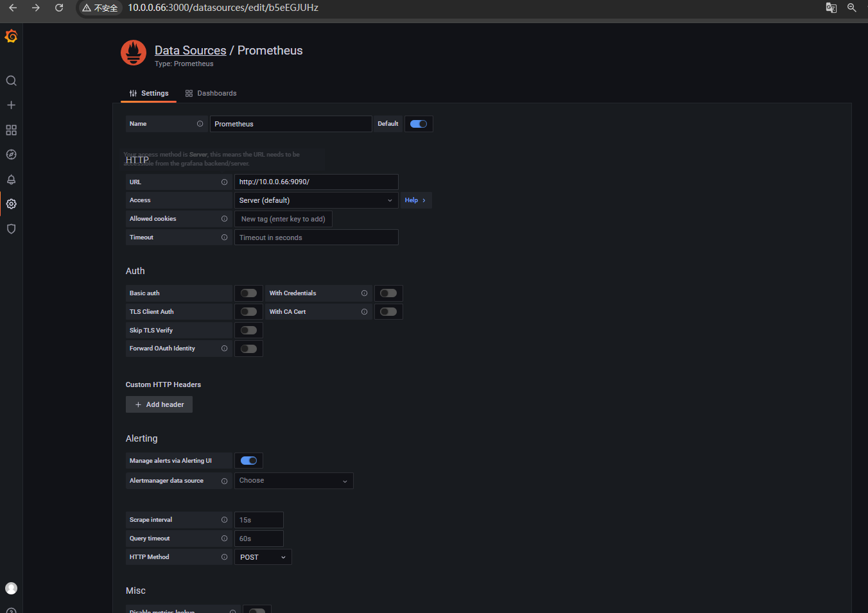Image resolution: width=868 pixels, height=613 pixels.
Task: Enable the TLS Client Auth switch
Action: 248,312
